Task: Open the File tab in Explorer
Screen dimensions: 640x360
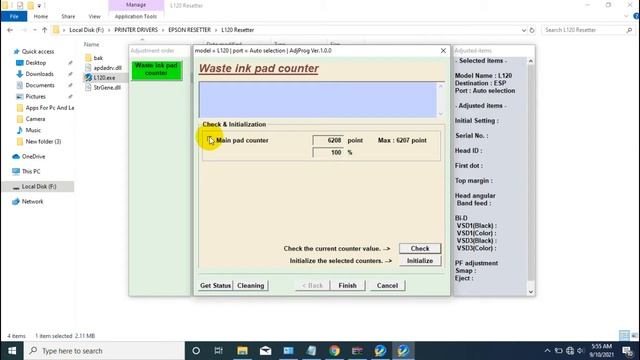Action: [14, 16]
